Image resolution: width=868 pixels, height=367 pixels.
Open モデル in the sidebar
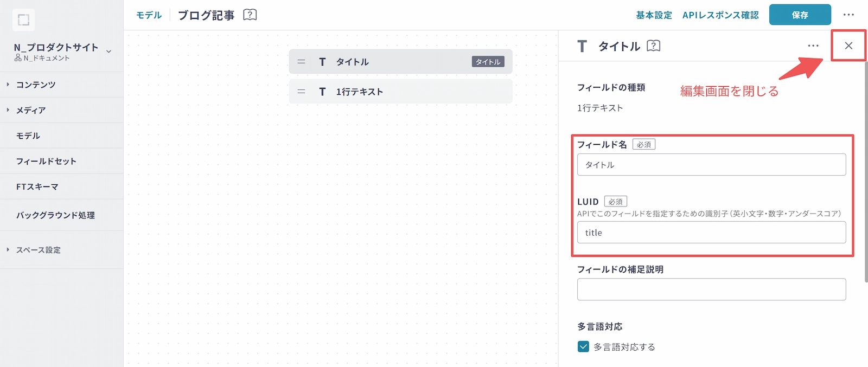(x=28, y=136)
